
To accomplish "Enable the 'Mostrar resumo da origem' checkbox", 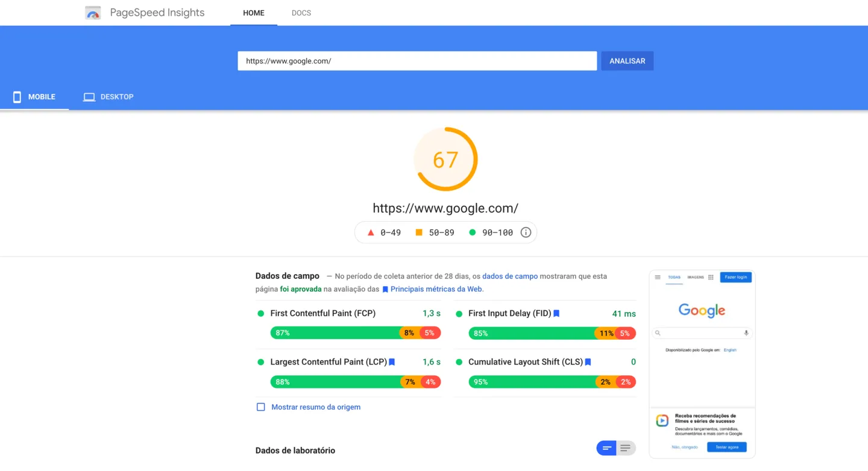I will pos(261,407).
